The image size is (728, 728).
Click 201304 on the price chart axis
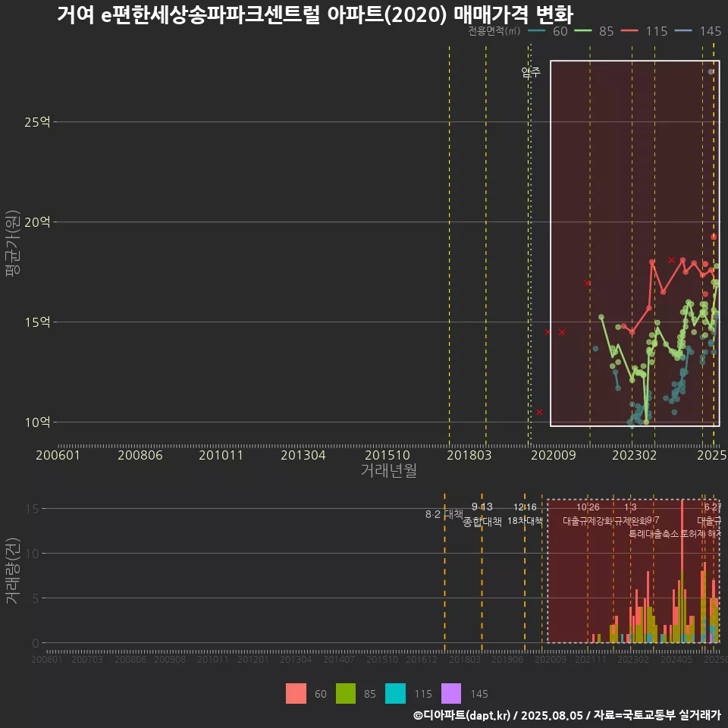(303, 455)
